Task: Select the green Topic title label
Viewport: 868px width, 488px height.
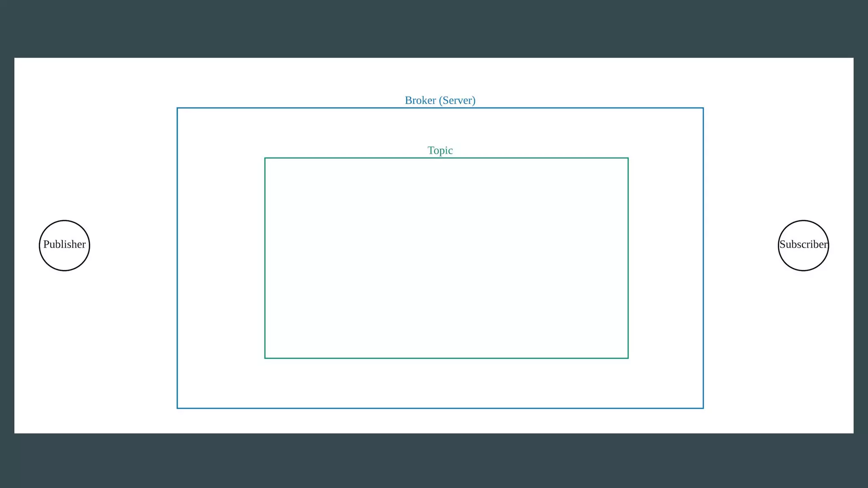Action: [440, 150]
